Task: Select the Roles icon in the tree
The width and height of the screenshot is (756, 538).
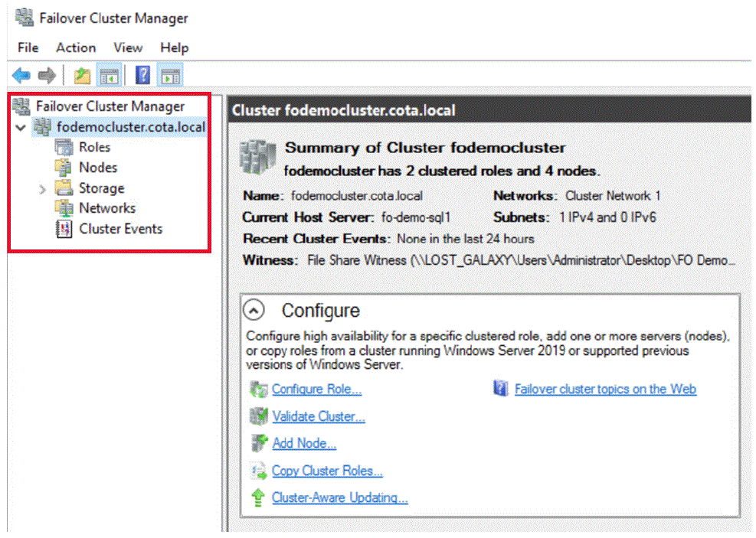Action: click(x=64, y=147)
